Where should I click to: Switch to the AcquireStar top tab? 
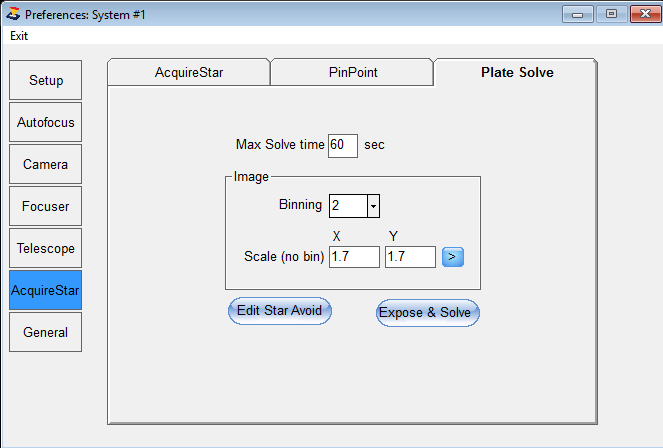click(x=189, y=72)
